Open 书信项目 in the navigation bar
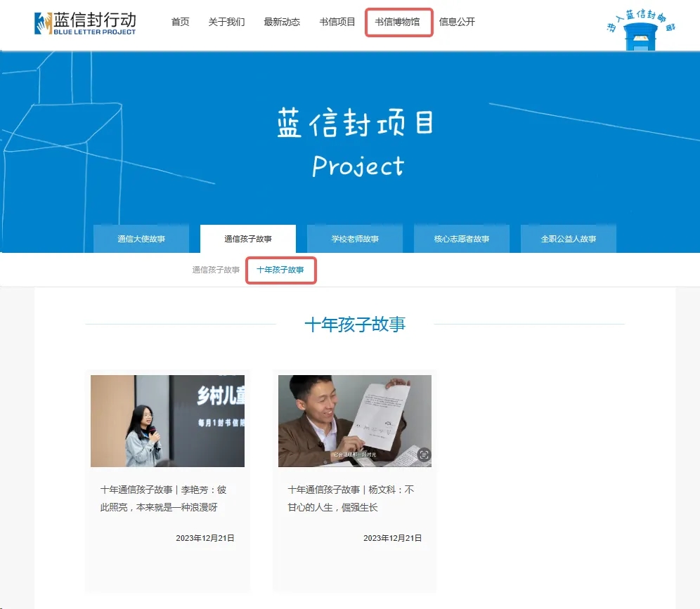 tap(337, 22)
